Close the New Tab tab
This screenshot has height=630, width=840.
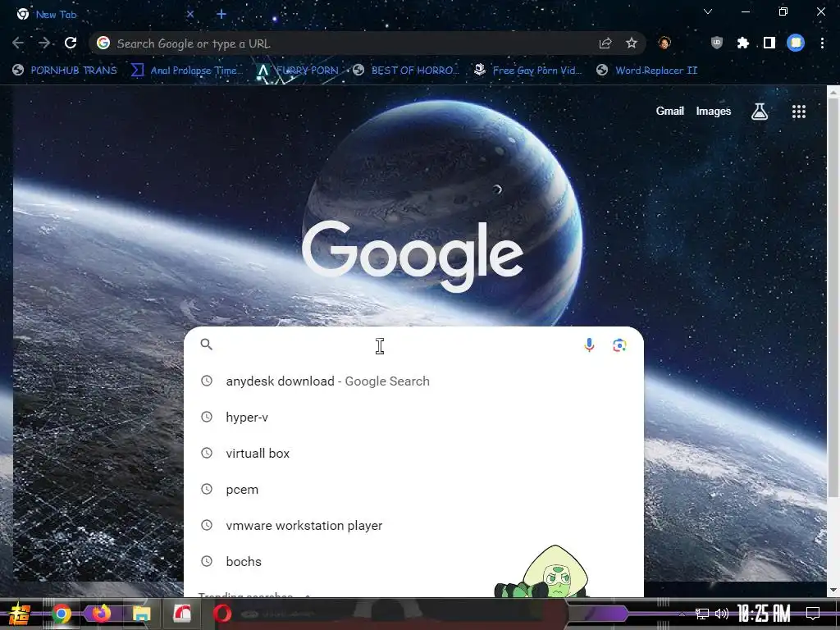point(190,15)
